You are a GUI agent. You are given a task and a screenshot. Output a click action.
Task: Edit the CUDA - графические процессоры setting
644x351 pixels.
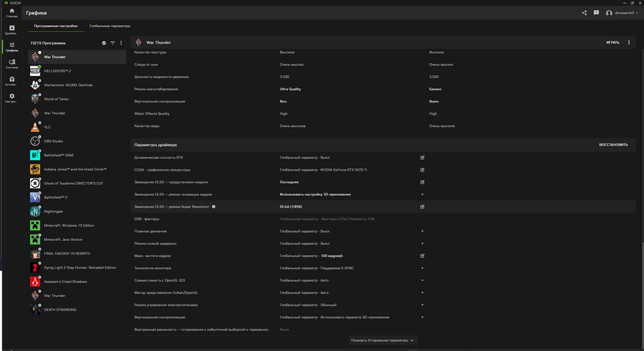point(422,170)
